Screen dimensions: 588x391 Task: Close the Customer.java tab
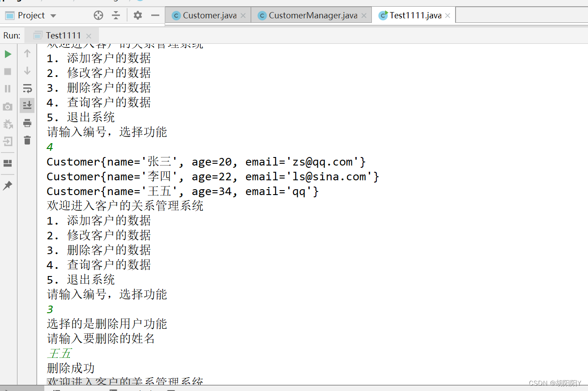(x=243, y=16)
